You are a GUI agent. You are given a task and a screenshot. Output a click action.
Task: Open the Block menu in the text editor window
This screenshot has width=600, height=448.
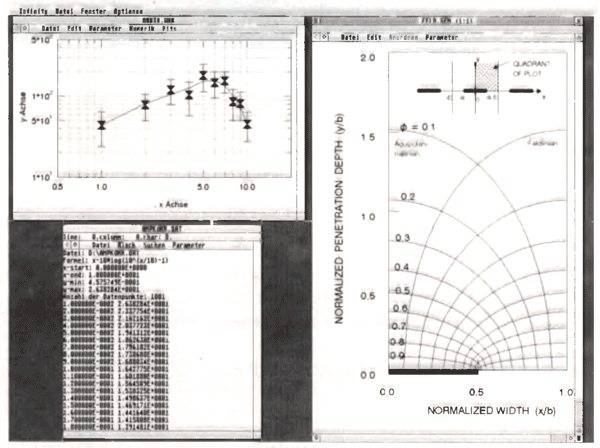(127, 243)
